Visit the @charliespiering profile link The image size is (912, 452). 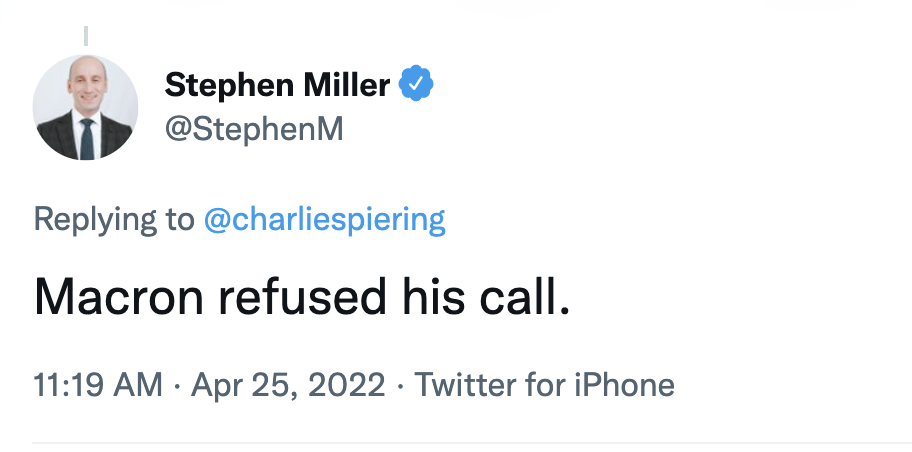324,219
